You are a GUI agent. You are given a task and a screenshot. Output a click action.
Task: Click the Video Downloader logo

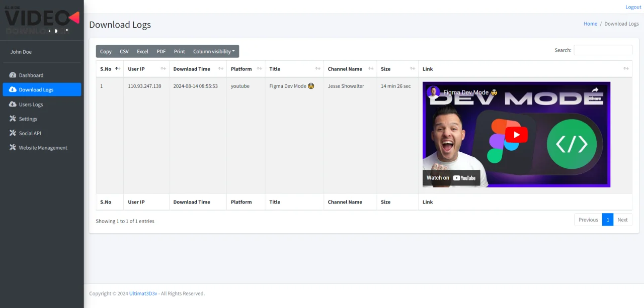click(x=42, y=21)
